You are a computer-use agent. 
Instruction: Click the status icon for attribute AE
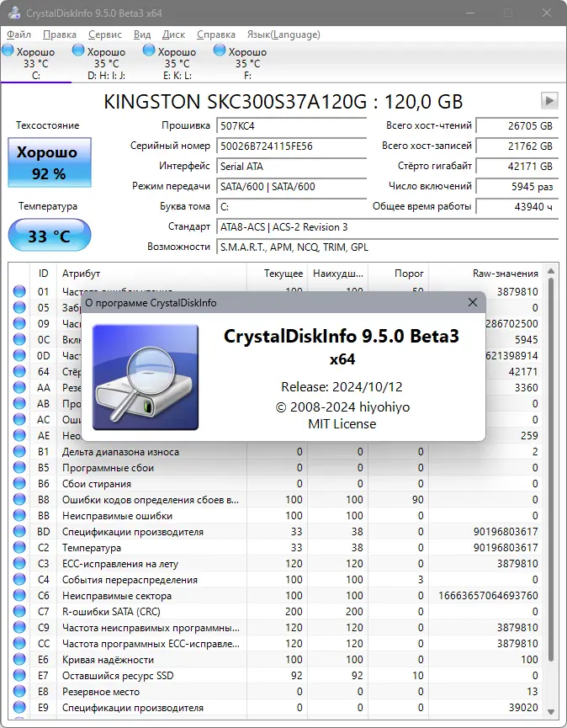(19, 435)
